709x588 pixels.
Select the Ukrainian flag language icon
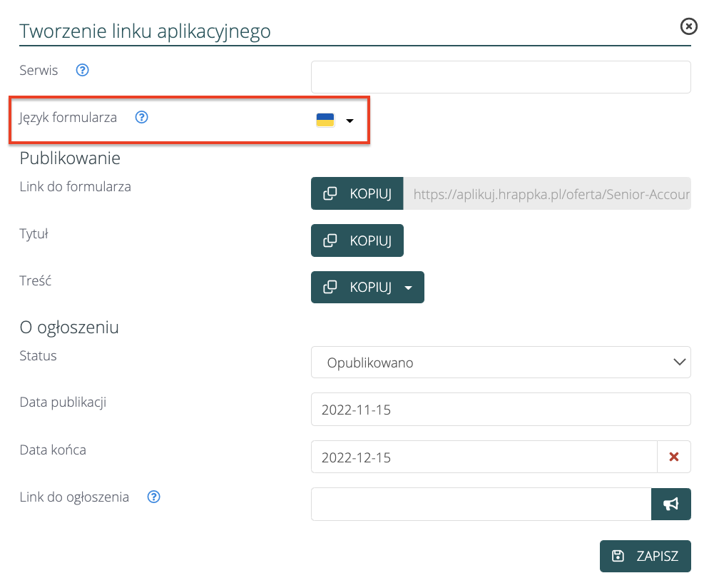(325, 120)
